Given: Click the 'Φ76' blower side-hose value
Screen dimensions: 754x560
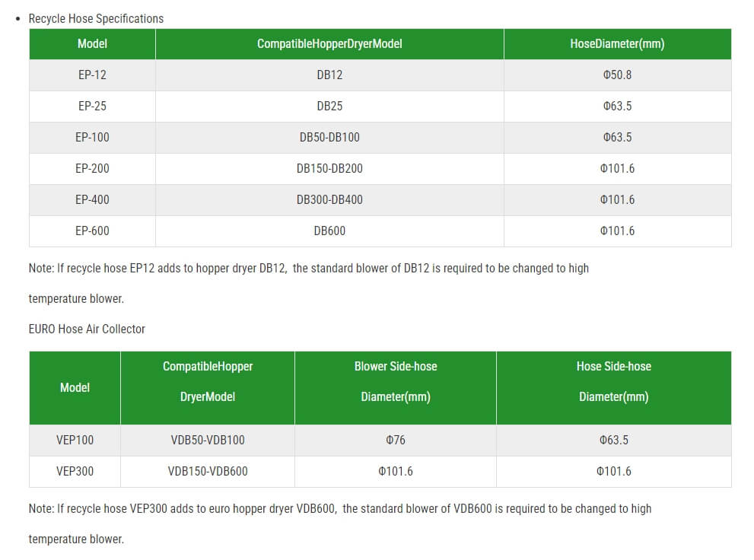Looking at the screenshot, I should (396, 441).
